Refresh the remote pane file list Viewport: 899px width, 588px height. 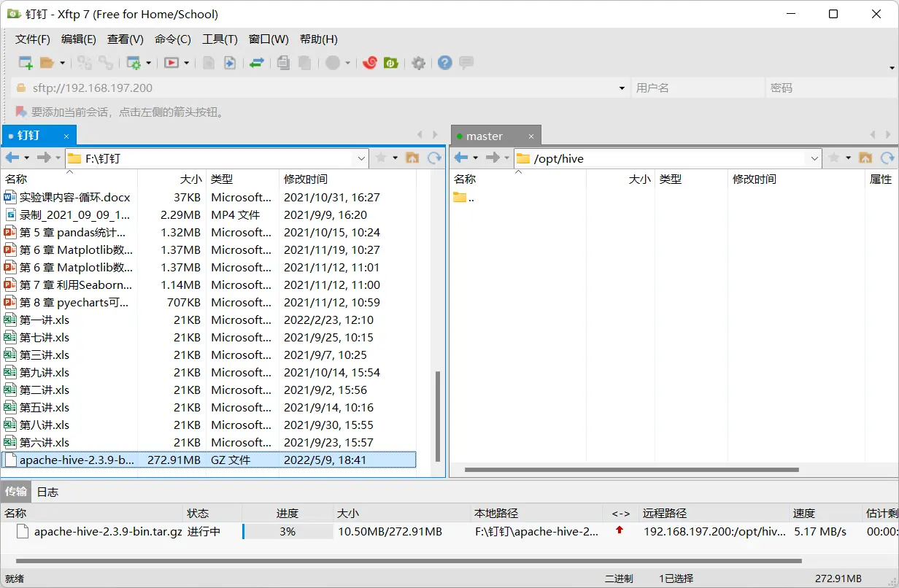[887, 158]
